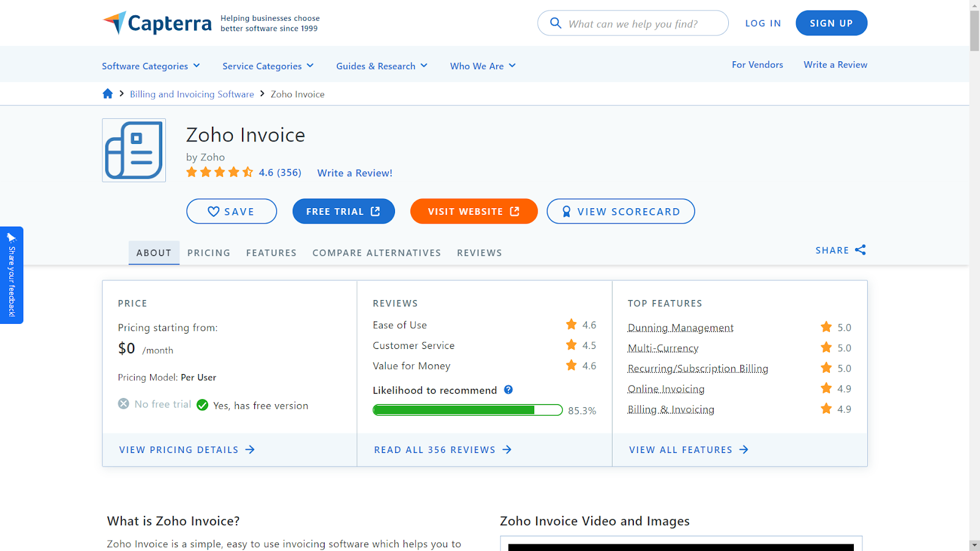Click the search magnifier icon

click(x=556, y=23)
